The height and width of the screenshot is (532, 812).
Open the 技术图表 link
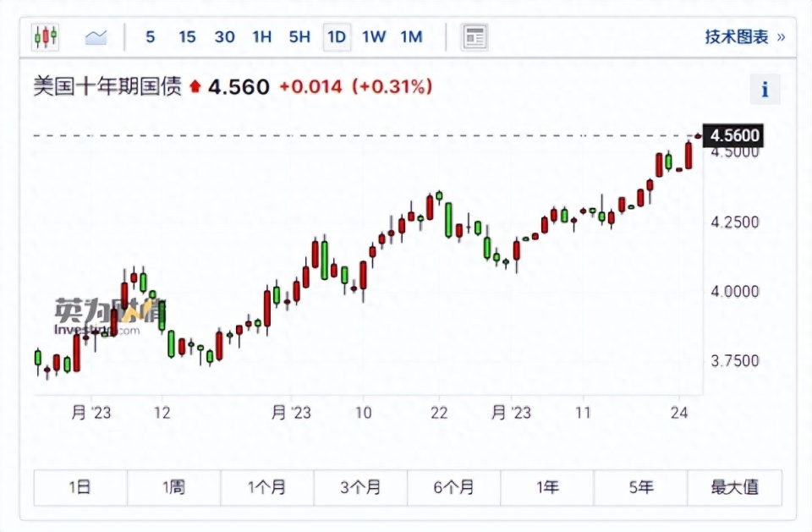point(737,37)
